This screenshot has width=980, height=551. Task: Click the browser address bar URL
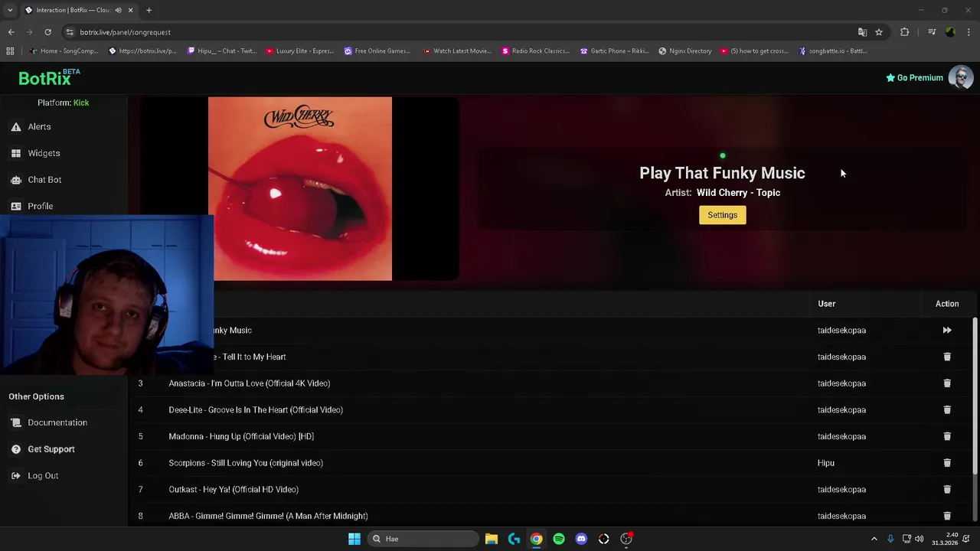[125, 32]
